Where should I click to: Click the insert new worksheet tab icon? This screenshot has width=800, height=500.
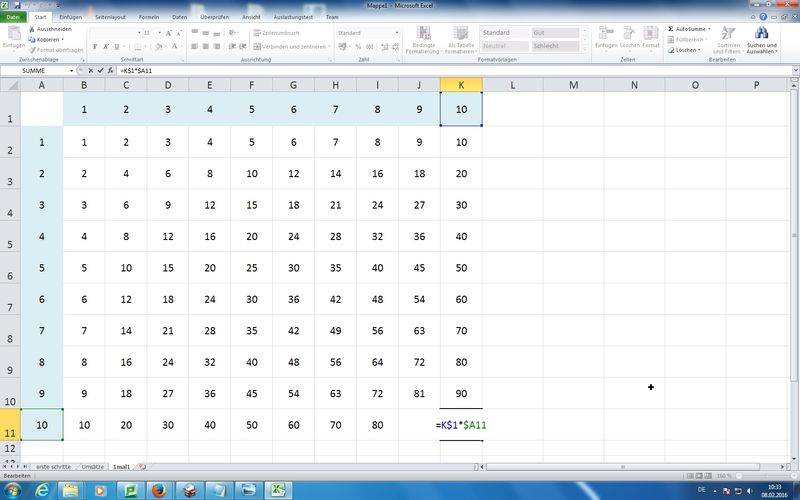[x=142, y=467]
